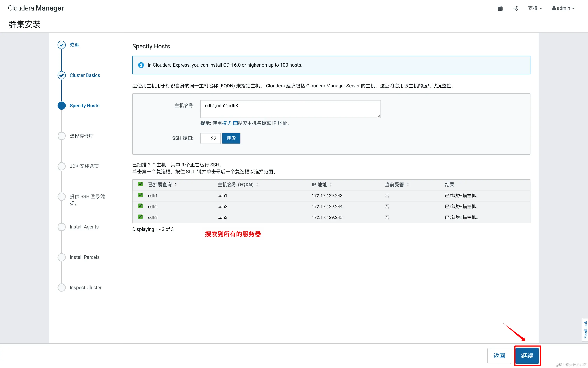Click the 搜索 button
The image size is (588, 368).
[231, 138]
